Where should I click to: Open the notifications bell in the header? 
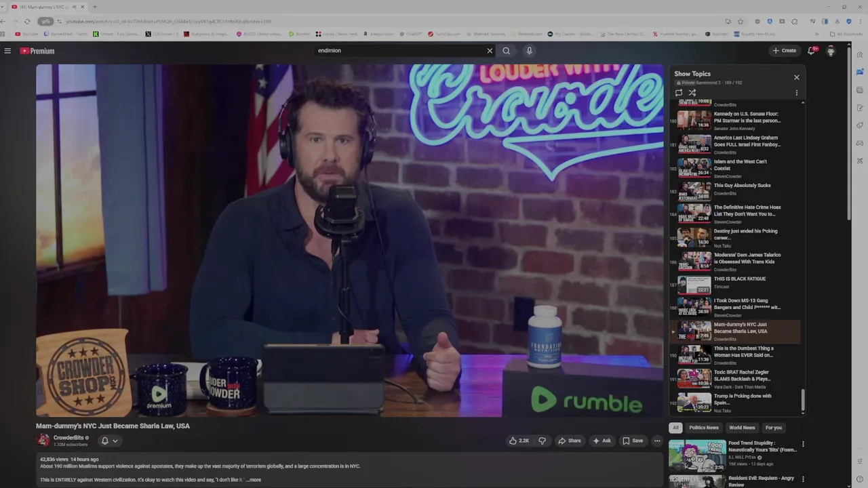pos(811,51)
